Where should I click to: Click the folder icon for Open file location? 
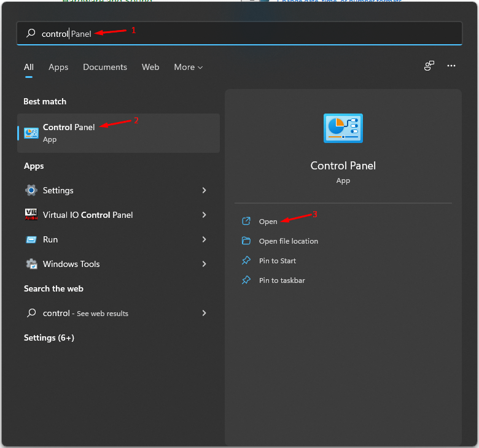pyautogui.click(x=246, y=241)
